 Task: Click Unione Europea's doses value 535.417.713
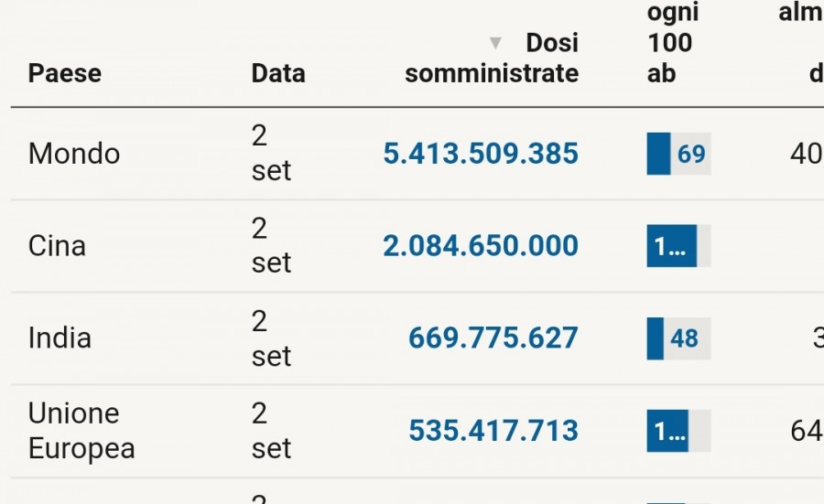[493, 431]
